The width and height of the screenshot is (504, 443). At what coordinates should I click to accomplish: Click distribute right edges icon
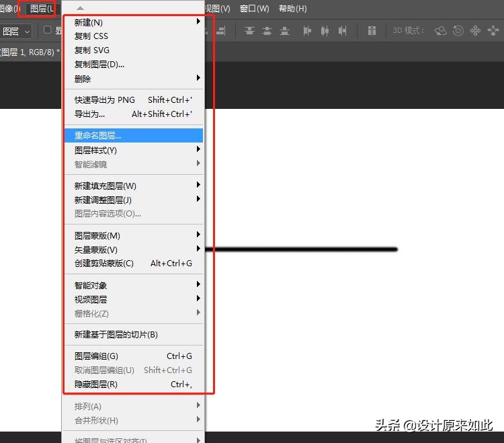pyautogui.click(x=342, y=31)
